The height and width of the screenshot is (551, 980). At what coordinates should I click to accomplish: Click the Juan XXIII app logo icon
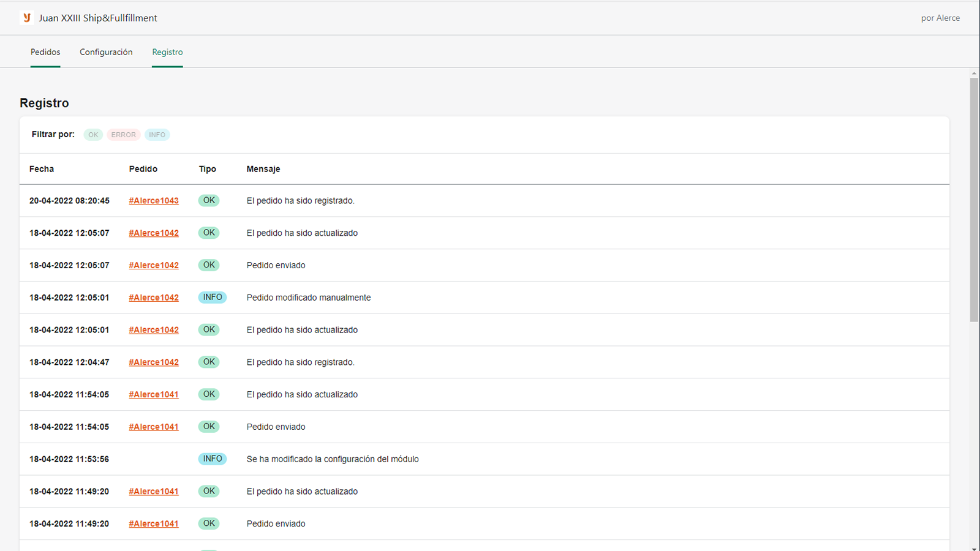pos(27,18)
